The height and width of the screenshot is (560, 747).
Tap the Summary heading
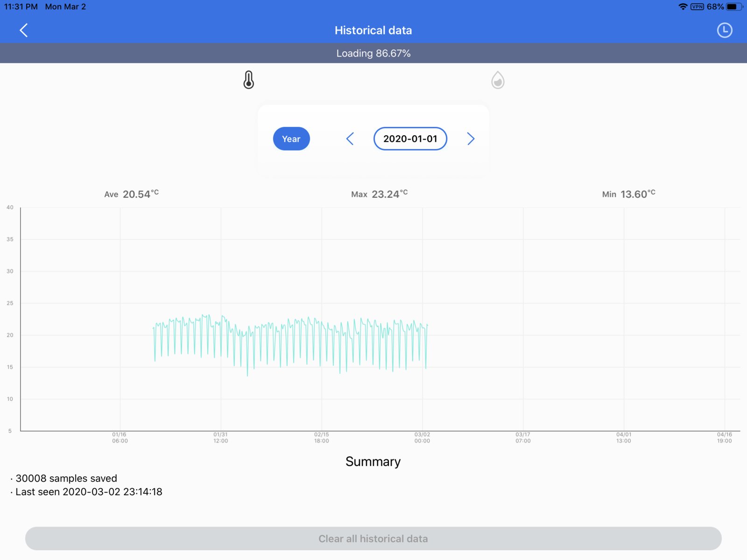point(373,462)
